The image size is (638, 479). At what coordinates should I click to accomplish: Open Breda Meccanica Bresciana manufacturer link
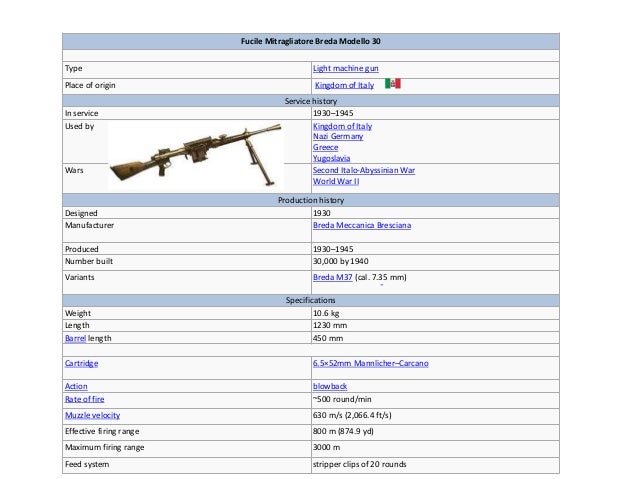click(x=362, y=225)
